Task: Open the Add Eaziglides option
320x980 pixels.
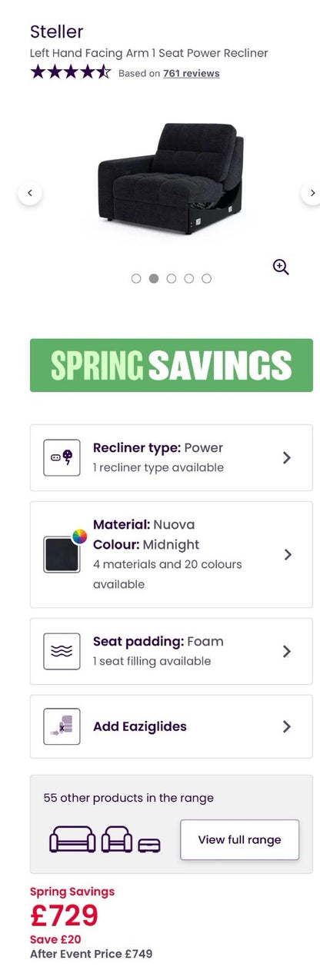Action: coord(172,726)
